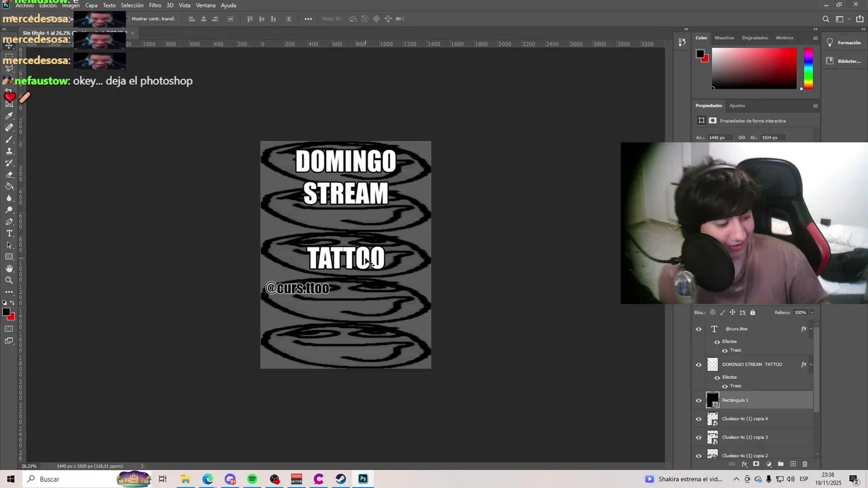Create a new layer with plus icon
This screenshot has height=488, width=868.
point(793,464)
